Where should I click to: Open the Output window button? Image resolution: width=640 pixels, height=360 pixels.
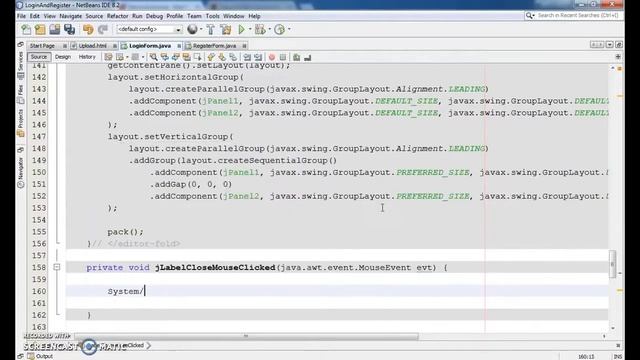pos(40,356)
